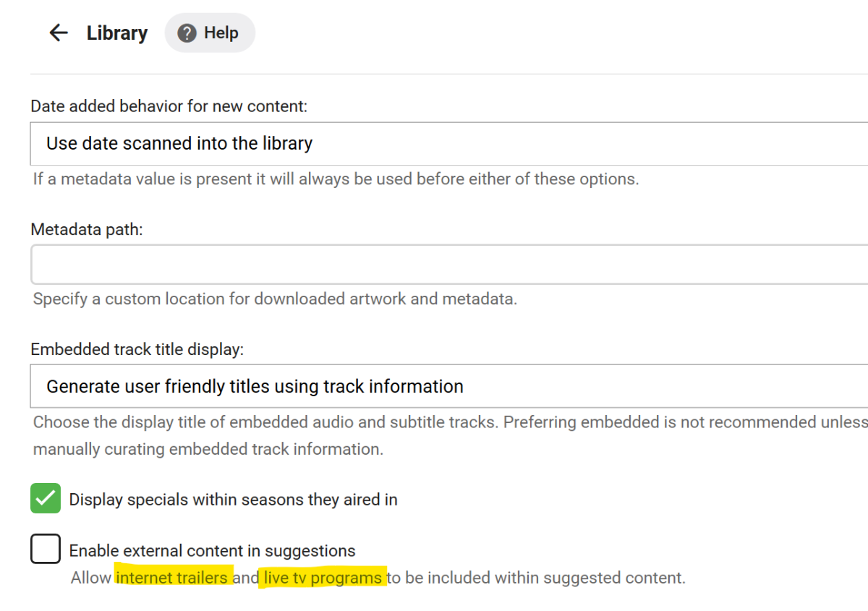The height and width of the screenshot is (611, 868).
Task: Click the 'Enable external content in suggestions' label
Action: point(212,551)
